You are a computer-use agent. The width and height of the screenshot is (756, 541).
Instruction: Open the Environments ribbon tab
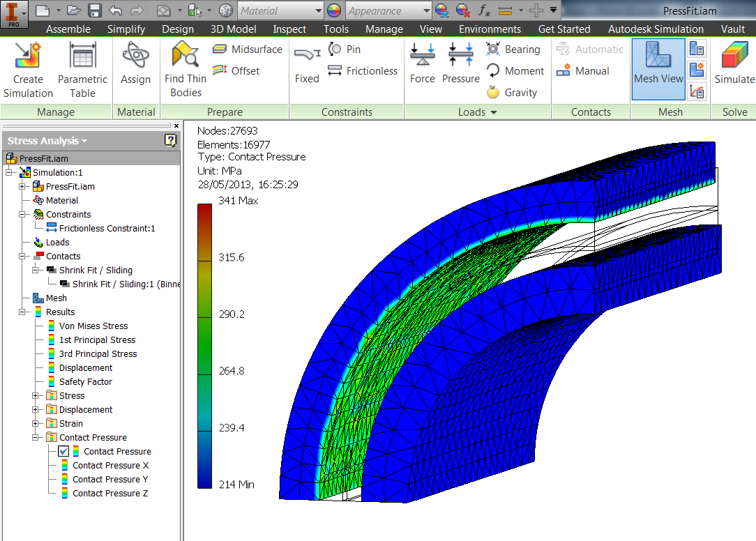pos(490,29)
